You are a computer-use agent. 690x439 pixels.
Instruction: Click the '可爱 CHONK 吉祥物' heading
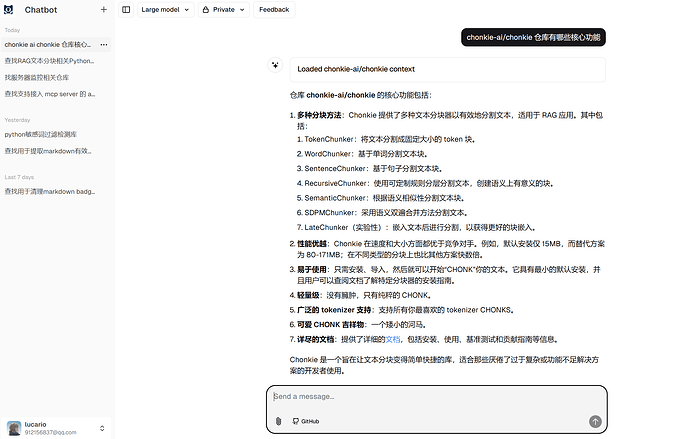click(330, 324)
